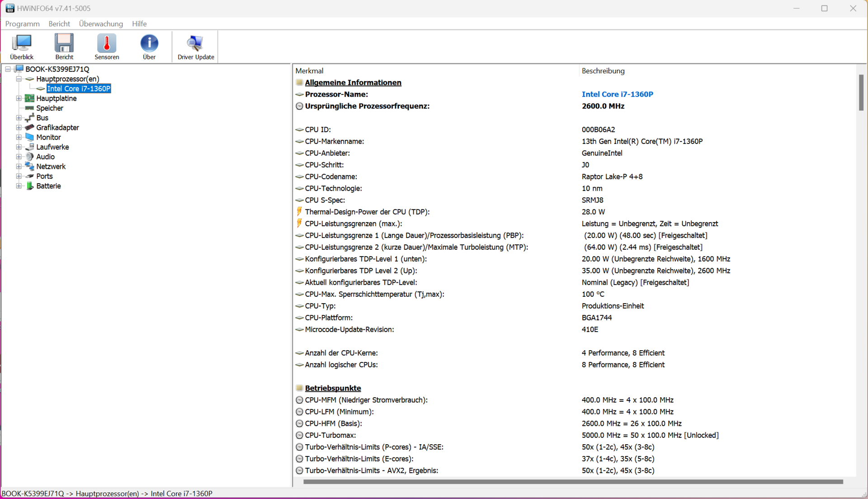Expand the Laufwerke tree node

point(19,147)
